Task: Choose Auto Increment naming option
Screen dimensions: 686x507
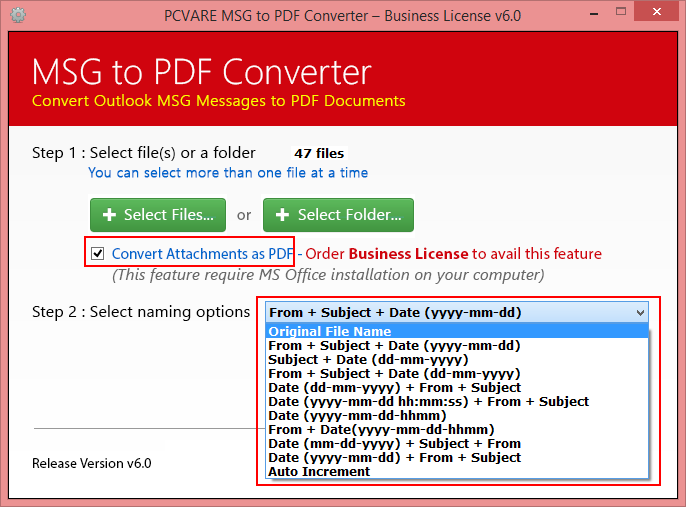Action: 457,472
